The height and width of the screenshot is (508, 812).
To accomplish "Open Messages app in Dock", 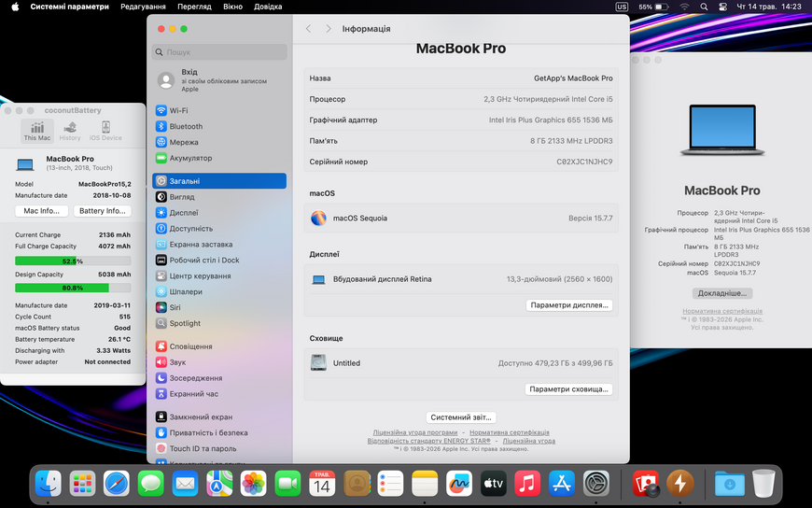I will (x=150, y=484).
